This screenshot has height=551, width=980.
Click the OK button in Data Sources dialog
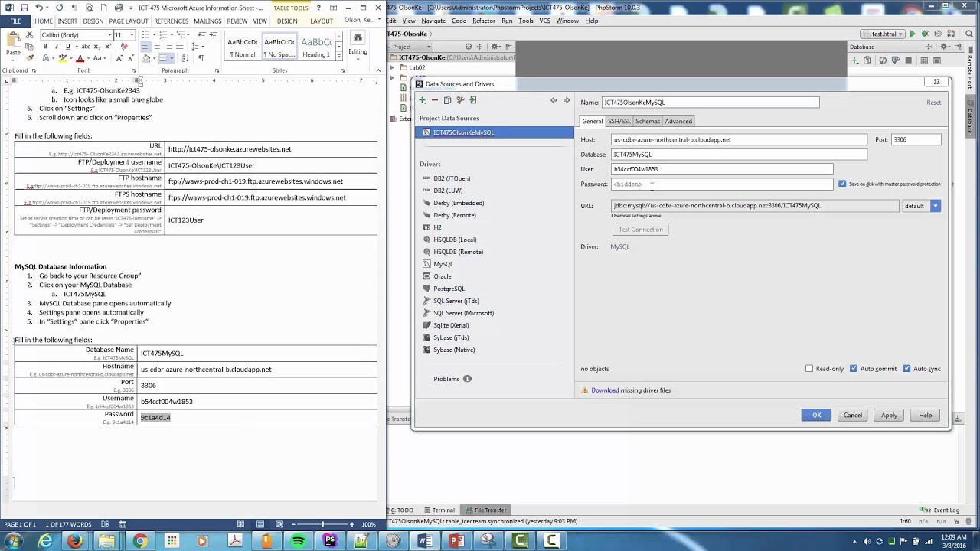pos(817,416)
